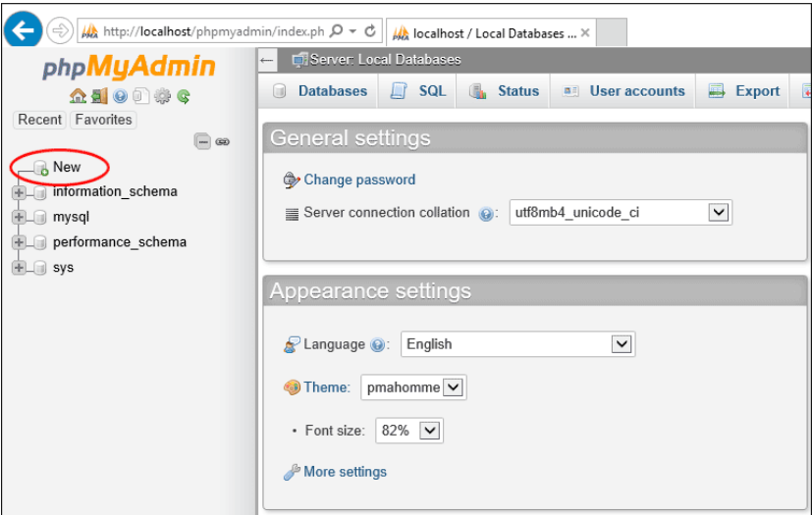
Task: Open the Status tab
Action: [504, 91]
